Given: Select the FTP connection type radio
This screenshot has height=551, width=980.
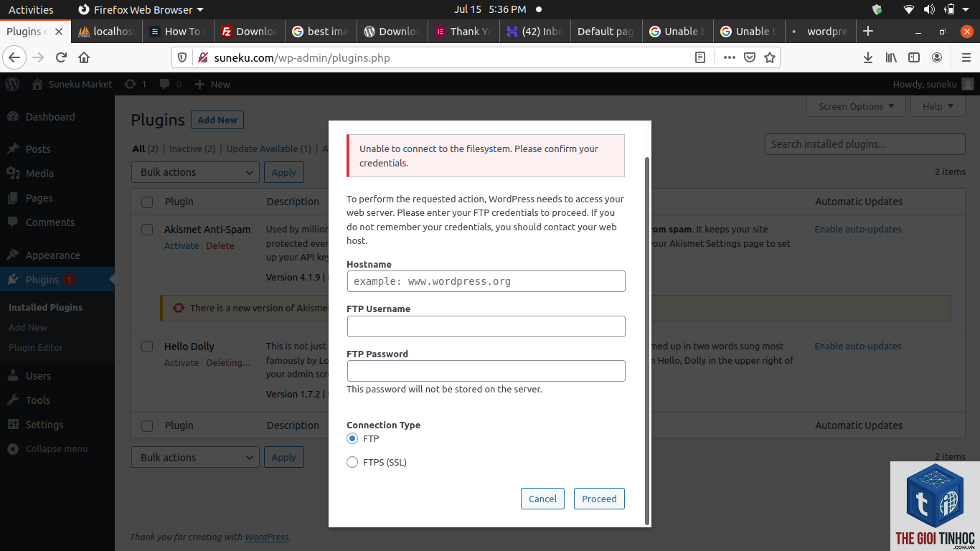Looking at the screenshot, I should click(x=352, y=438).
